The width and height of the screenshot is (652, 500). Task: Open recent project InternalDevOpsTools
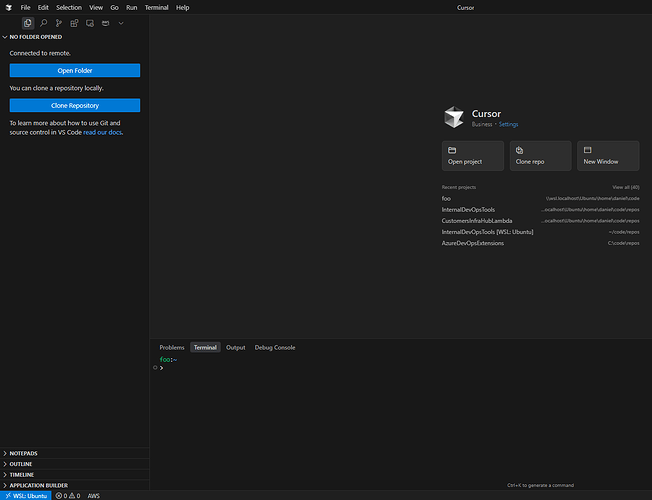coord(541,210)
